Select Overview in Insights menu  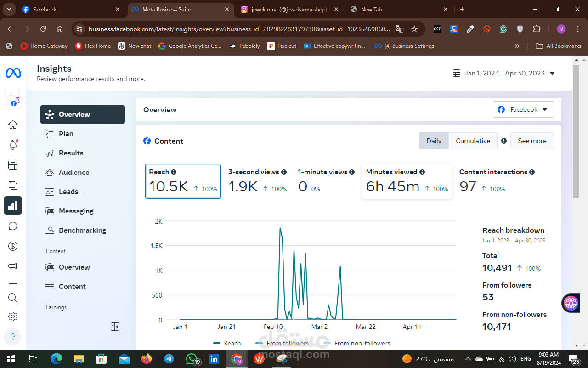(x=83, y=115)
